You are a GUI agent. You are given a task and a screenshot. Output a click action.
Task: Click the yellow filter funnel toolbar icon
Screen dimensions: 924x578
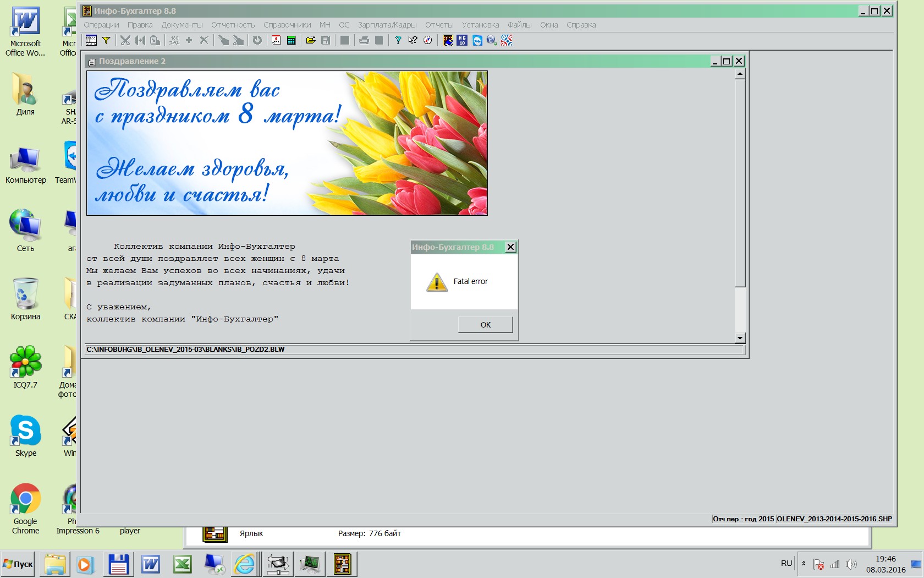(106, 40)
